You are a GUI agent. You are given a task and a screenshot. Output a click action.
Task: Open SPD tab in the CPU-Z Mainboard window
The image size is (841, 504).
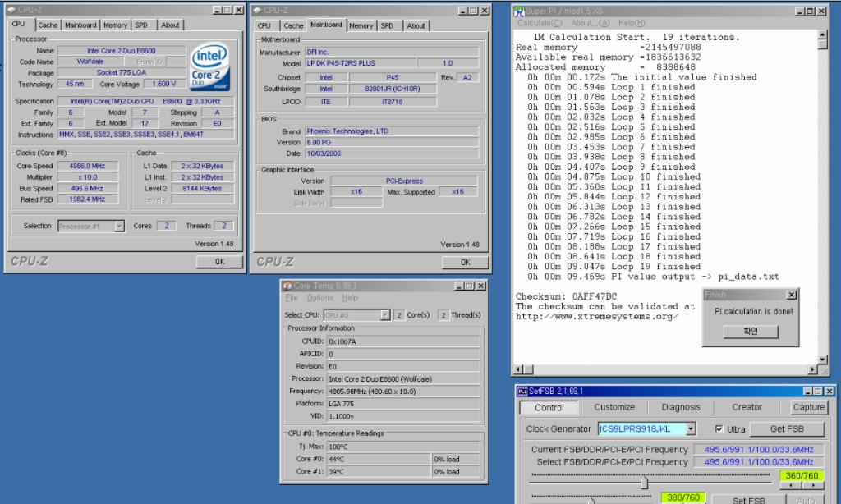388,25
